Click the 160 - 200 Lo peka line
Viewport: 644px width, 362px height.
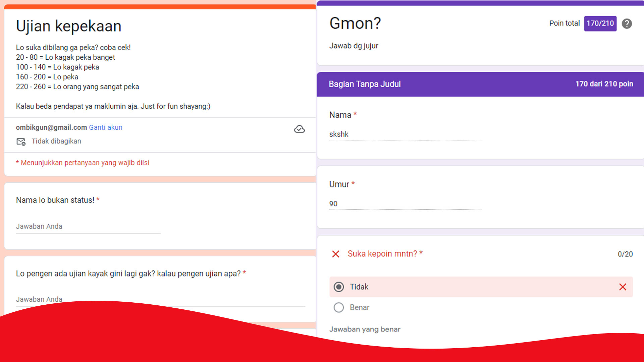pos(47,77)
